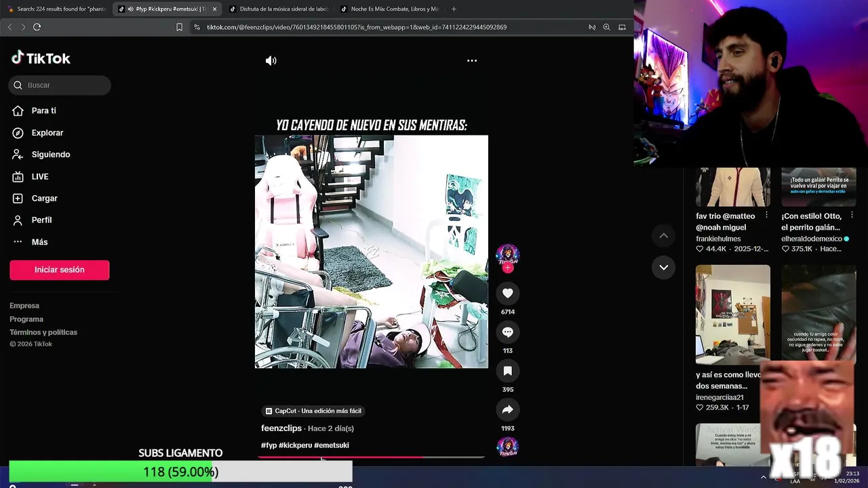
Task: Go to the next video with the down chevron
Action: 664,267
